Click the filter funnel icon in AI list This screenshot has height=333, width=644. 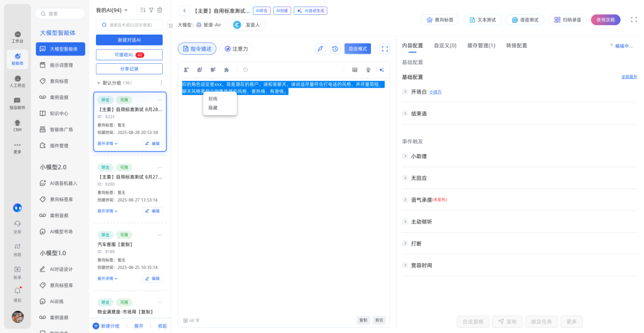[x=151, y=10]
